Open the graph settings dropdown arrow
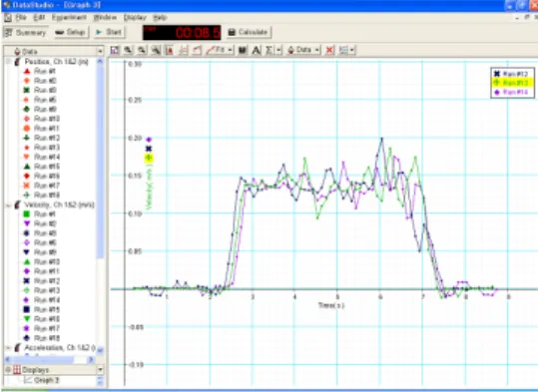Viewport: 538px width, 392px height. pos(352,50)
